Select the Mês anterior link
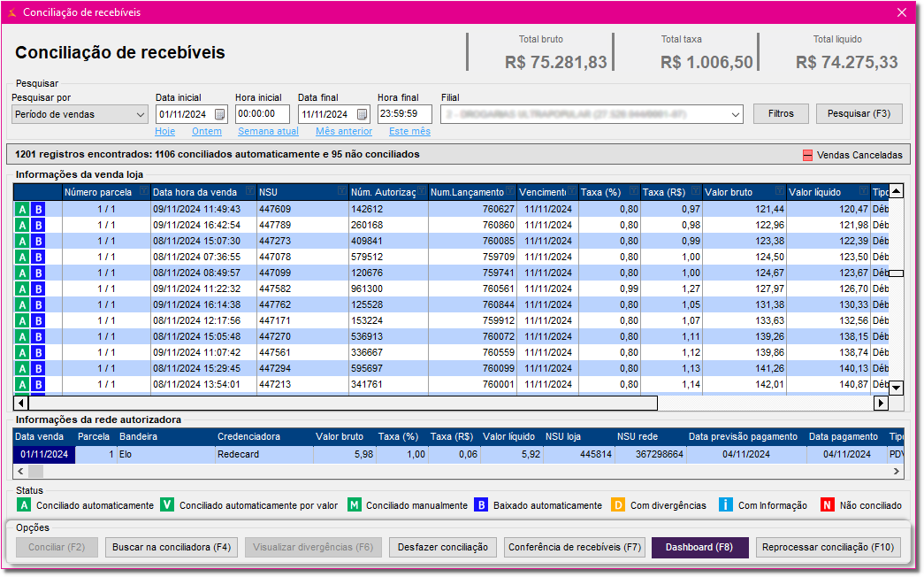This screenshot has width=924, height=577. [x=344, y=131]
